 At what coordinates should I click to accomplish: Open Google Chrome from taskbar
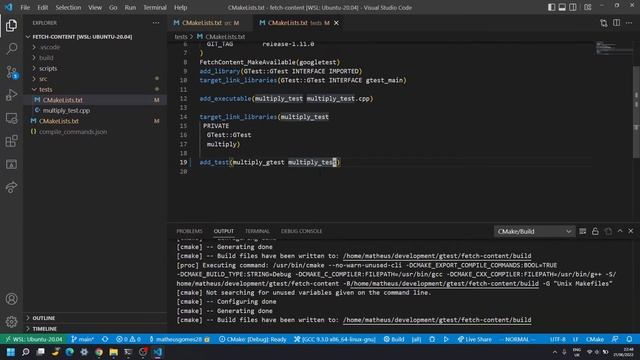tap(99, 352)
